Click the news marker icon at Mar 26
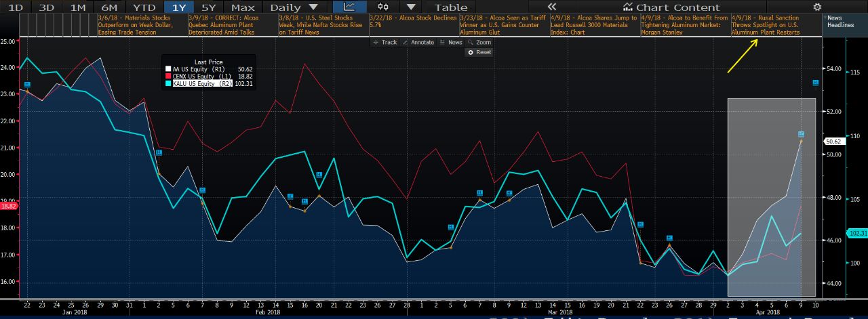 [669, 238]
